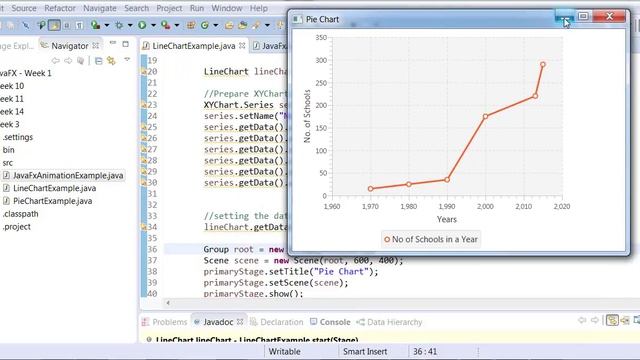This screenshot has width=640, height=360.
Task: Open the Help menu
Action: [x=258, y=8]
